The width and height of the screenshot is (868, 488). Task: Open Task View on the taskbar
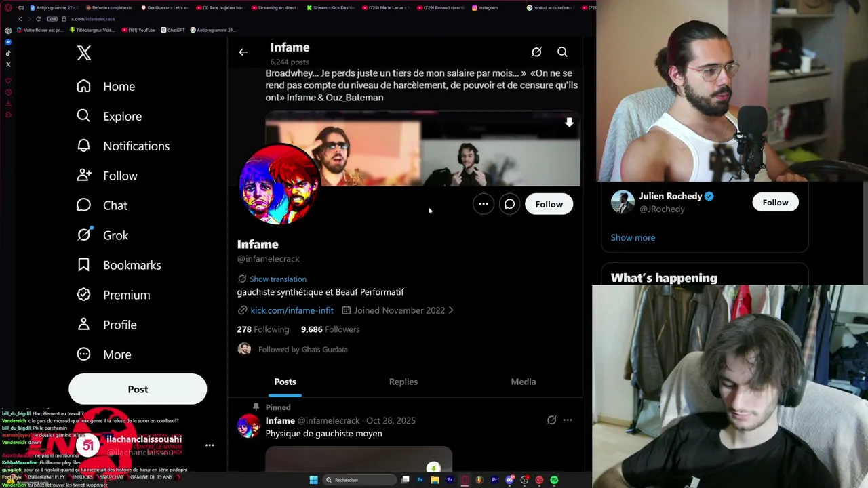(405, 480)
